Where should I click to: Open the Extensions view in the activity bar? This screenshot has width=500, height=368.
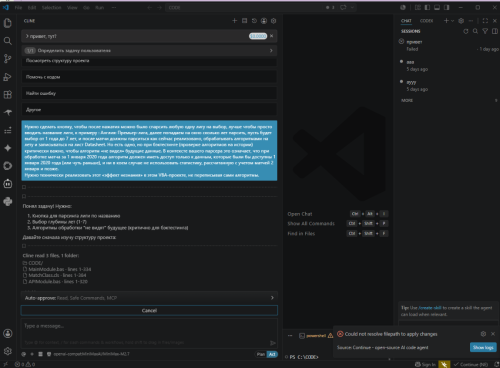click(x=8, y=95)
